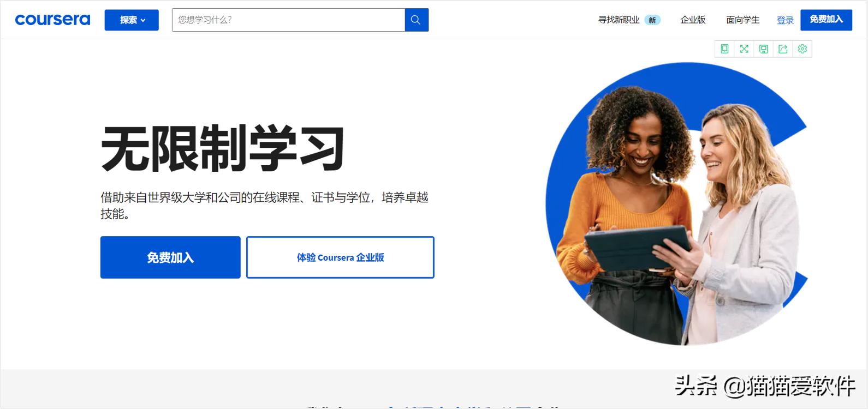868x409 pixels.
Task: Click the 无限制学习 headline text
Action: pos(223,148)
